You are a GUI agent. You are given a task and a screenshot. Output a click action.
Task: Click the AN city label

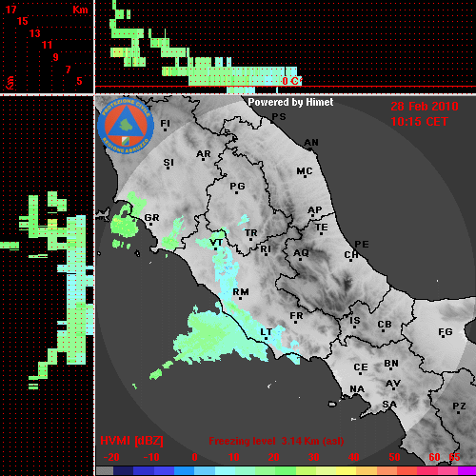pyautogui.click(x=311, y=143)
